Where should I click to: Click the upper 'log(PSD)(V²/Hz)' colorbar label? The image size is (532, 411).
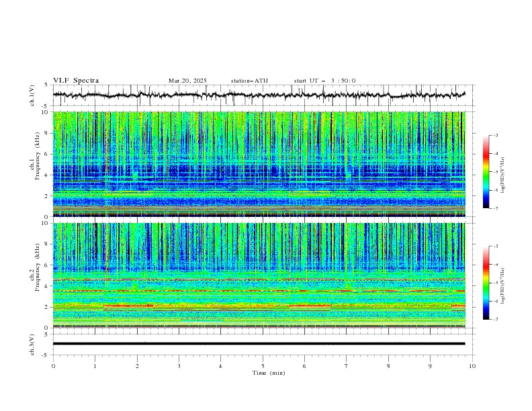pos(503,175)
